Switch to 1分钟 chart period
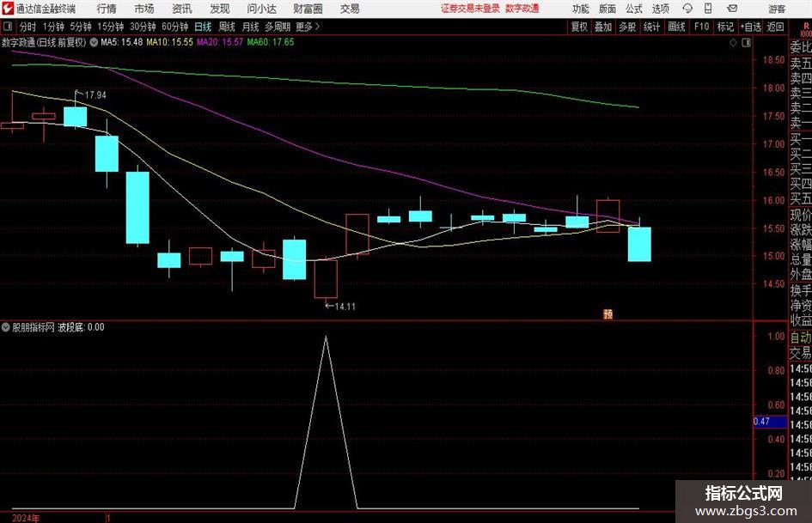The image size is (812, 523). (x=53, y=27)
